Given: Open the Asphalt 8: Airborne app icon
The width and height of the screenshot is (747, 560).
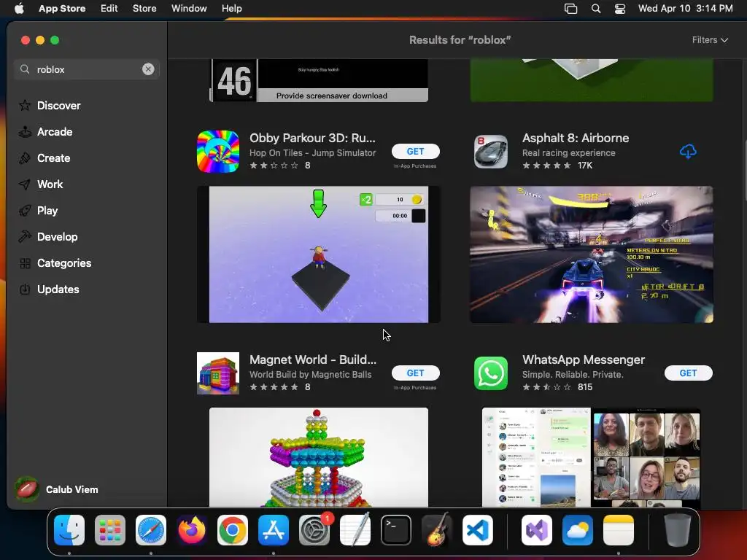Looking at the screenshot, I should pos(491,152).
